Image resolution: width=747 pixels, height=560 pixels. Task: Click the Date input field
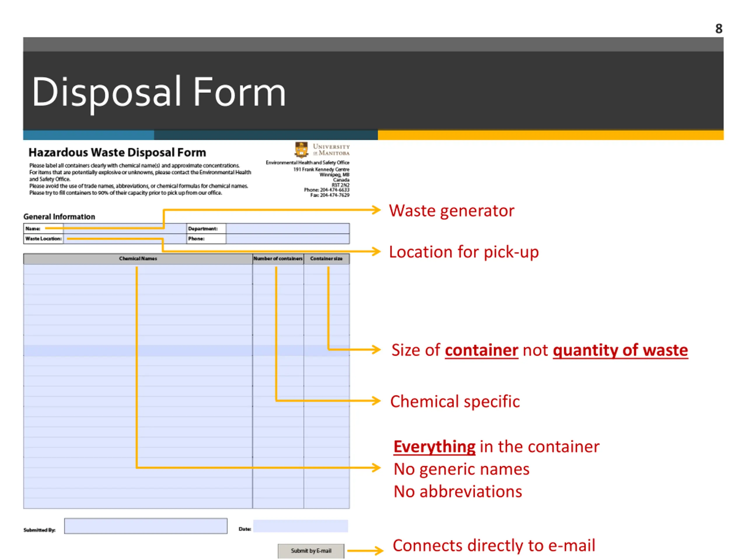300,526
